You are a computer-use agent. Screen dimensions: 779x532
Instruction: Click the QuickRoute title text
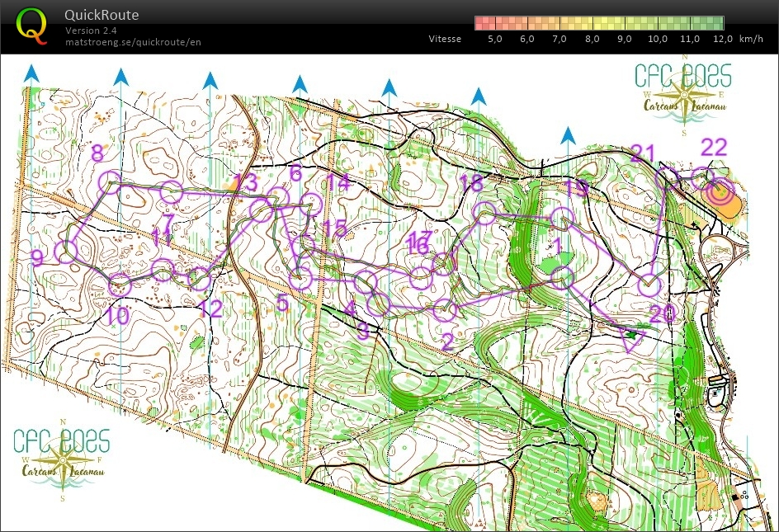[x=102, y=15]
